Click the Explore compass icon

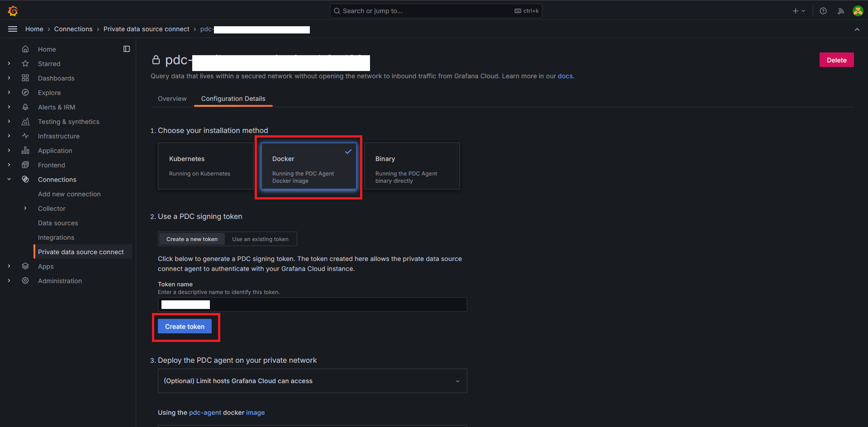click(x=25, y=92)
